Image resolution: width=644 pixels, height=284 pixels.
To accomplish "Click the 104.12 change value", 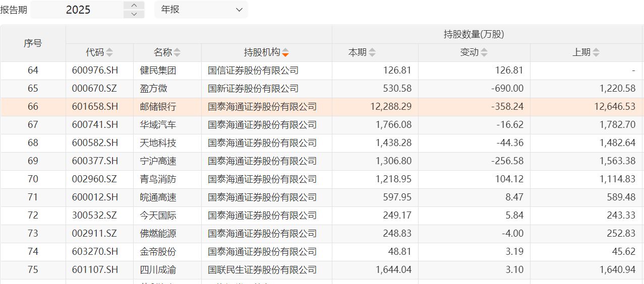I will click(510, 179).
